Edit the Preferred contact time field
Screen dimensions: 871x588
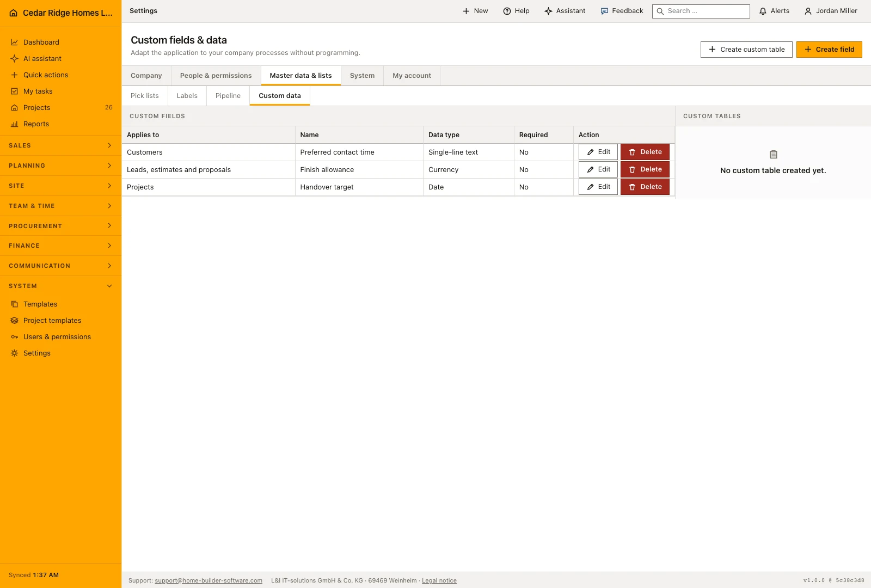(x=598, y=152)
